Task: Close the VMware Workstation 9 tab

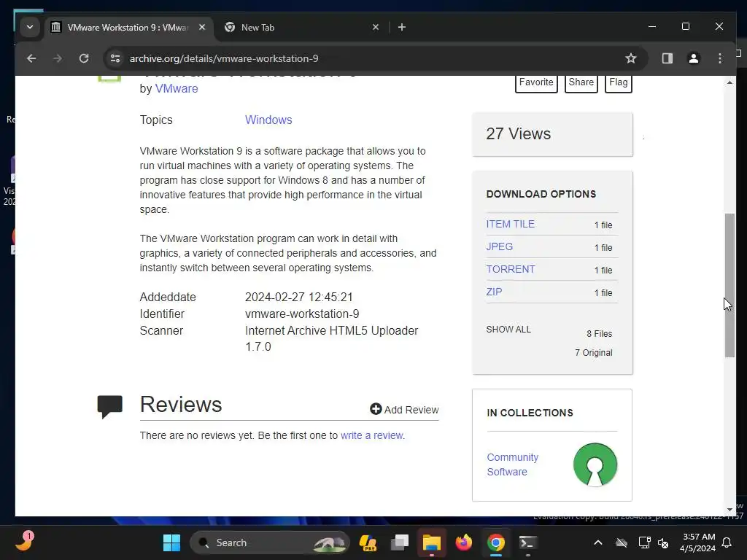Action: 202,27
